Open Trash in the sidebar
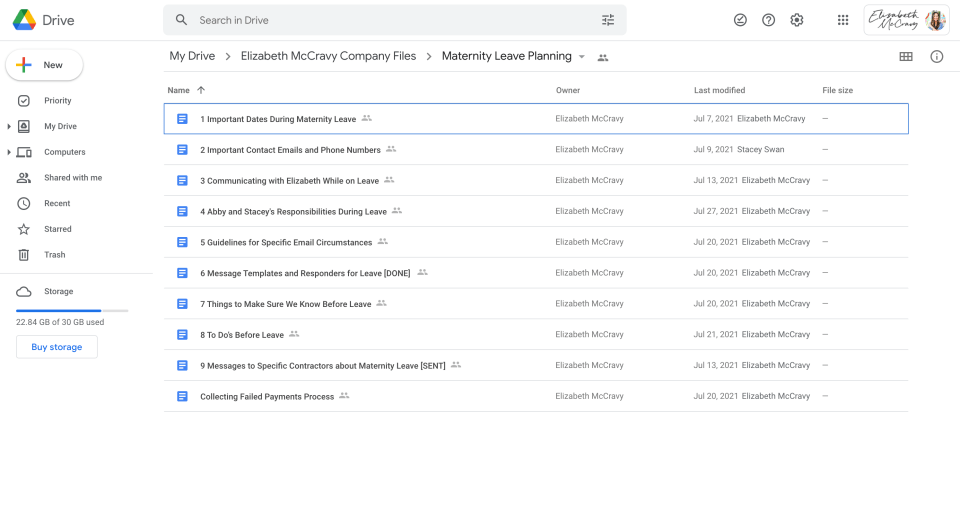This screenshot has height=509, width=960. coord(54,255)
